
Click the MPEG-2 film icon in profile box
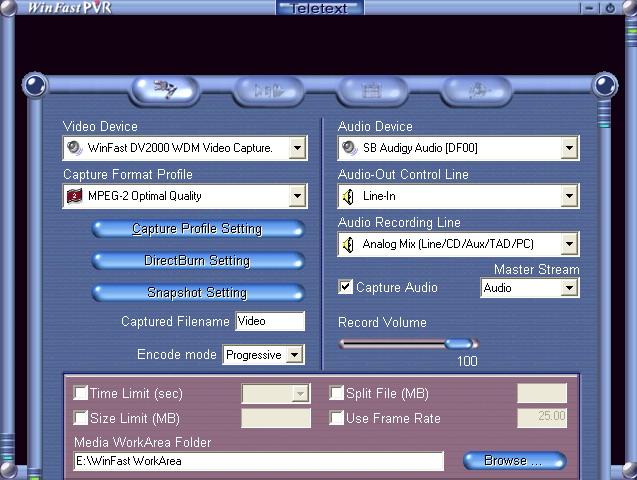tap(75, 196)
